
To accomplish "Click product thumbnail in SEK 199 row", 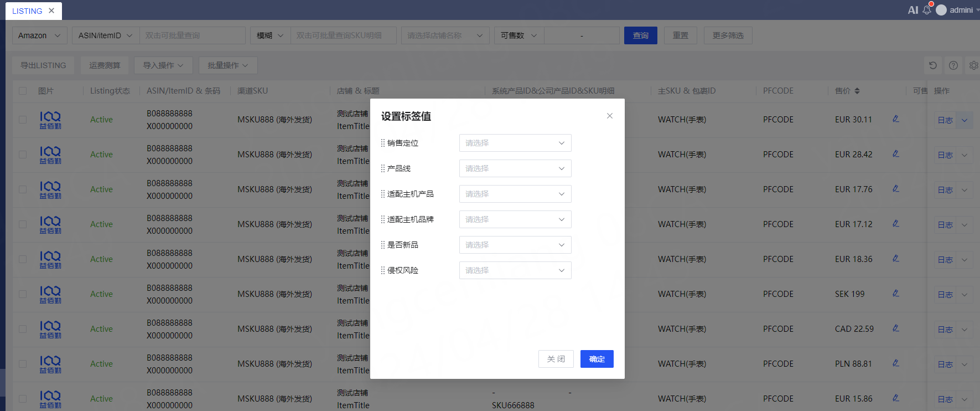I will tap(50, 294).
